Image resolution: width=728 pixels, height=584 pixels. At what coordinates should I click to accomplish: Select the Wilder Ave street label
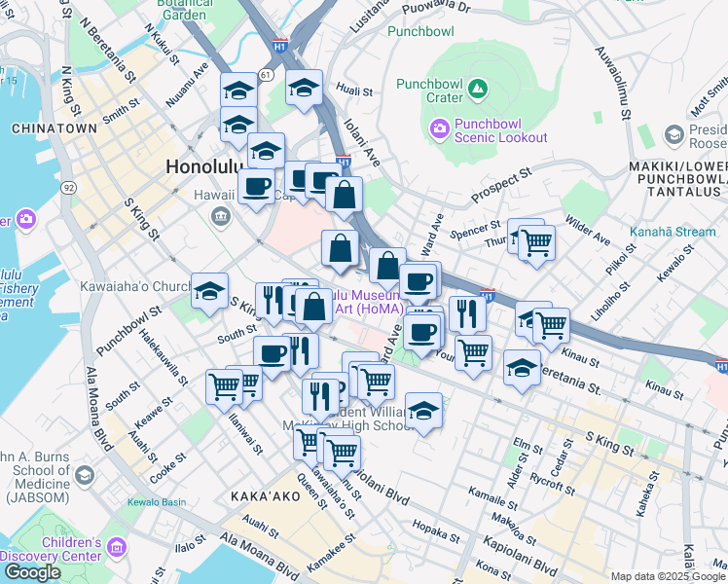click(588, 230)
